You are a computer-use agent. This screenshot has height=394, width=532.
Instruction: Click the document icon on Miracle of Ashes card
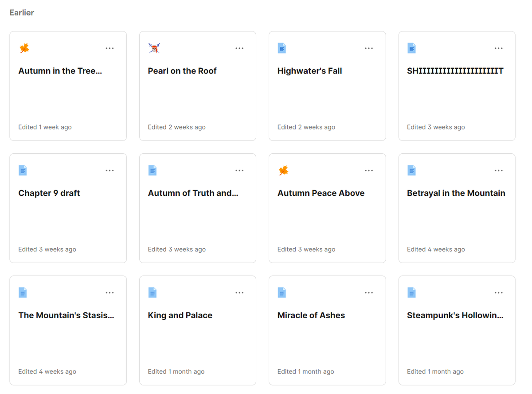[282, 293]
